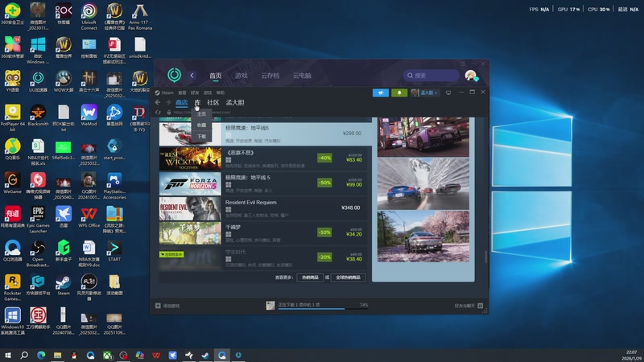This screenshot has height=362, width=644.
Task: Open the 孟大胆 profile tab
Action: pyautogui.click(x=235, y=103)
